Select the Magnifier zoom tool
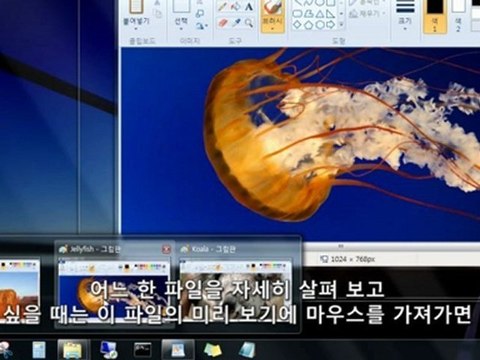The width and height of the screenshot is (480, 360). [x=249, y=23]
